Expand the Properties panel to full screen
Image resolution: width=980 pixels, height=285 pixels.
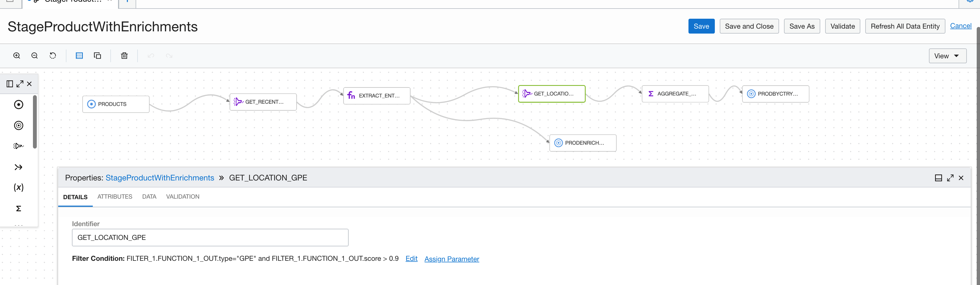[950, 177]
